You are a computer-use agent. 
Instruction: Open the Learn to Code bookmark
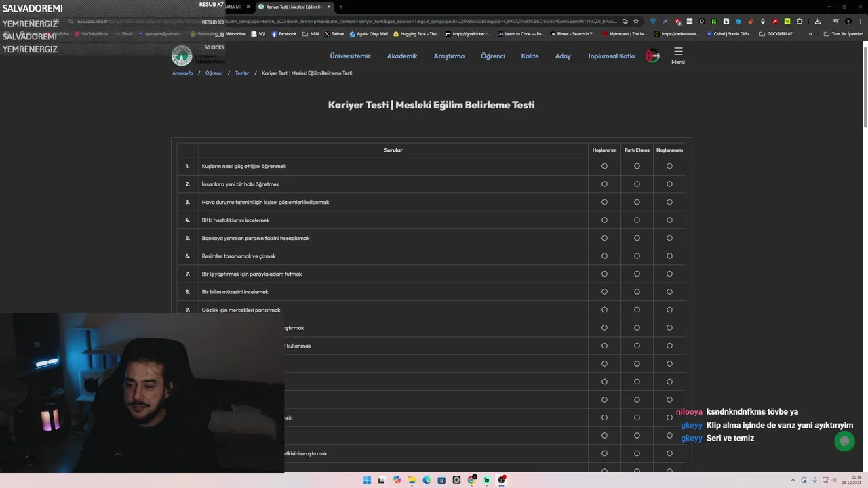pos(521,34)
